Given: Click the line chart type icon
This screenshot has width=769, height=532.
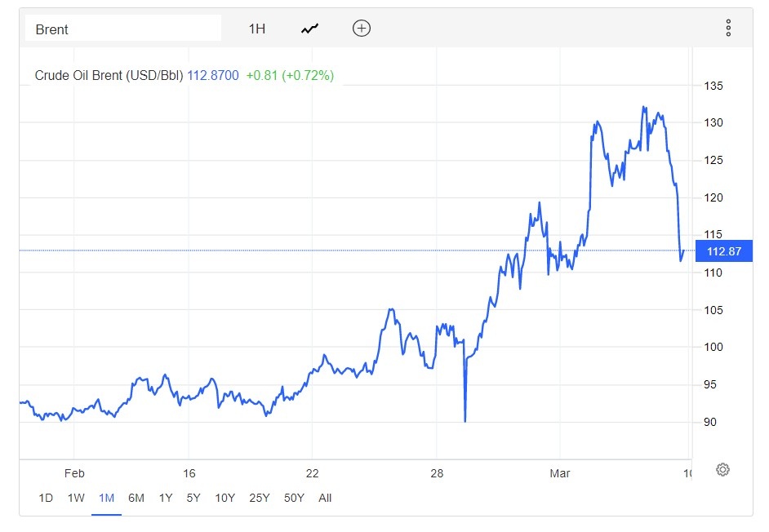Looking at the screenshot, I should 309,29.
